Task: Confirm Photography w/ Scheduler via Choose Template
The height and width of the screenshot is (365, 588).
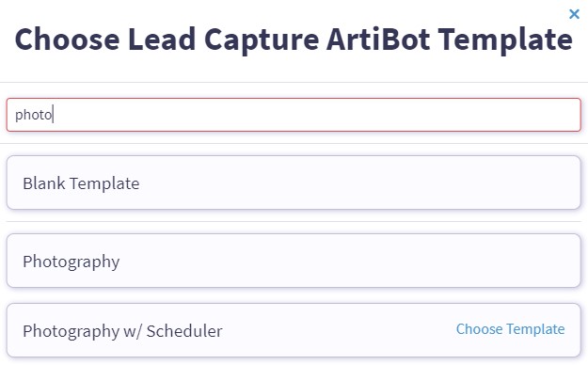Action: tap(510, 329)
